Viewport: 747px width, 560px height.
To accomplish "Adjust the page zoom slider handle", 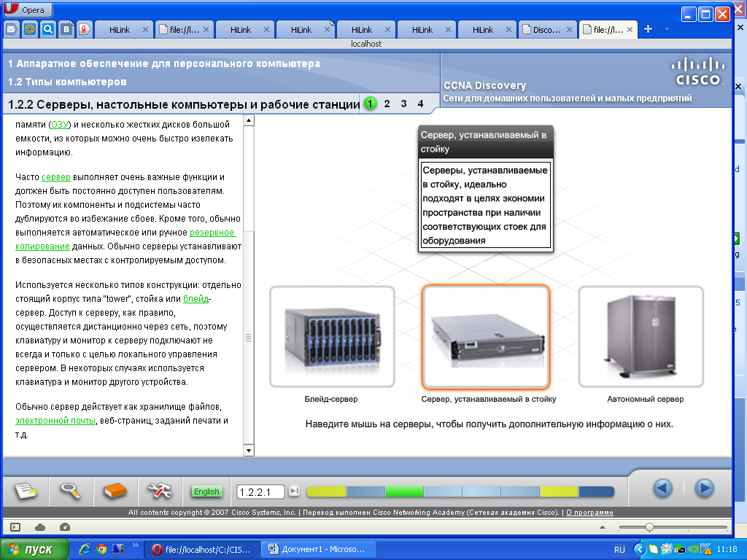I will point(649,527).
